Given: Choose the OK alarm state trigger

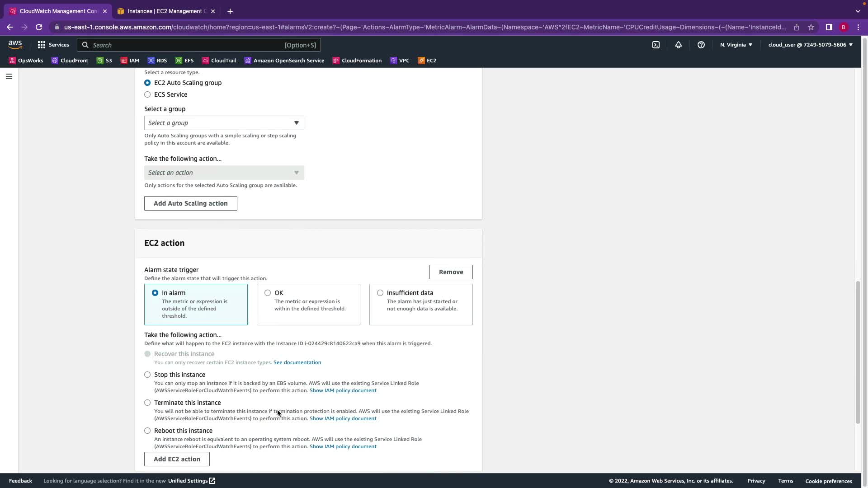Looking at the screenshot, I should coord(268,293).
